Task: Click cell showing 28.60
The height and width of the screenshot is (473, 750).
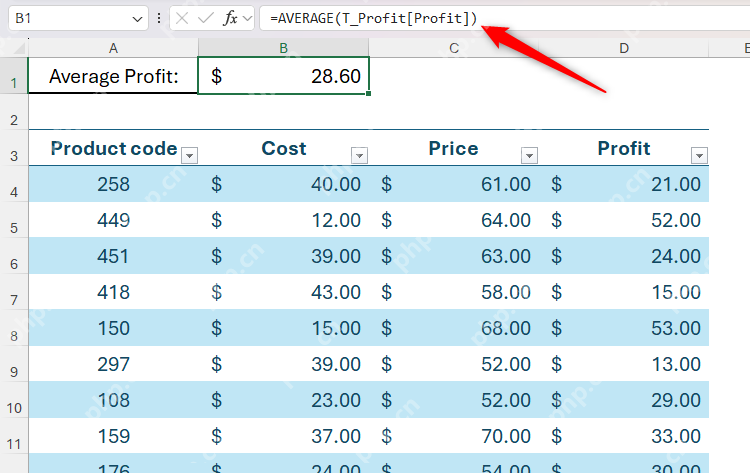Action: (284, 76)
